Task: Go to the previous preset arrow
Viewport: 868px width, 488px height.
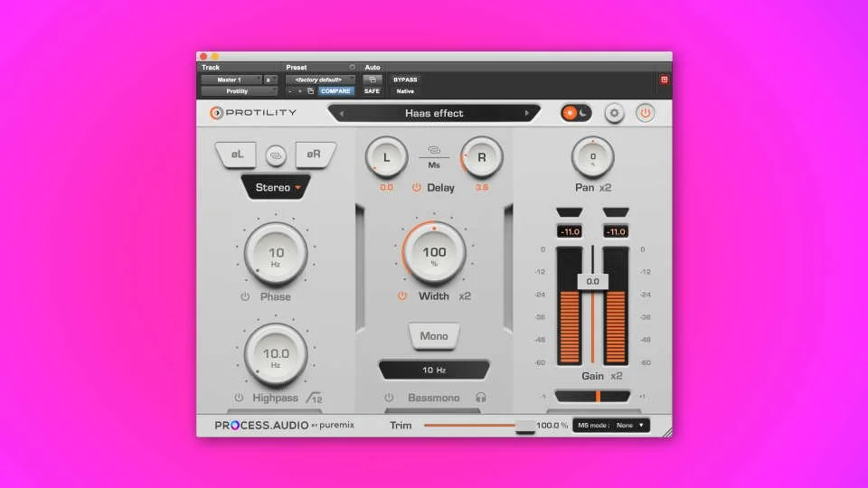Action: coord(342,114)
